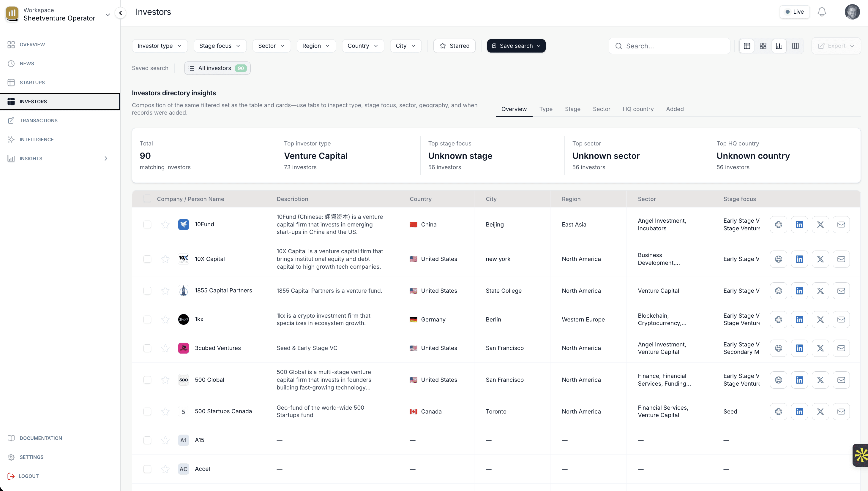The image size is (868, 491).
Task: Switch to the chart insights view
Action: (779, 46)
